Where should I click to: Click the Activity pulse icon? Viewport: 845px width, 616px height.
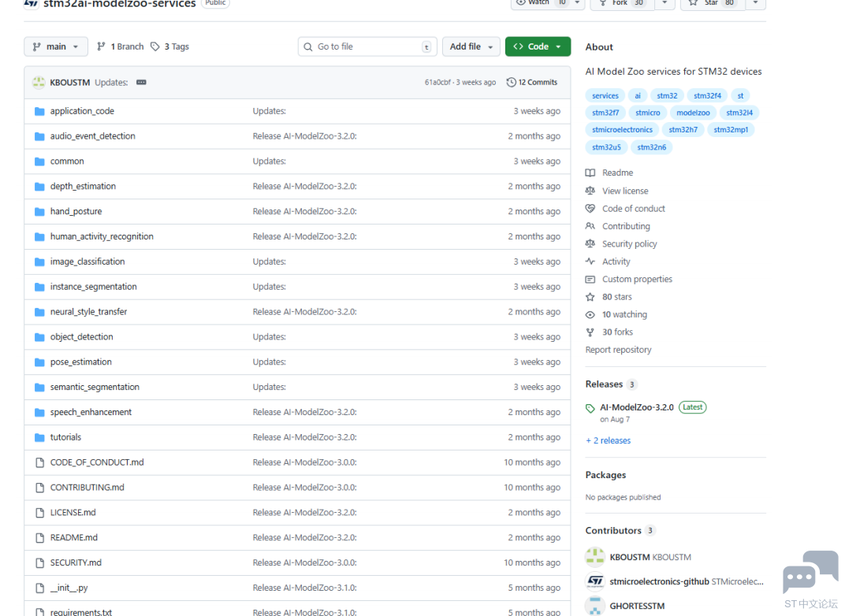coord(590,262)
